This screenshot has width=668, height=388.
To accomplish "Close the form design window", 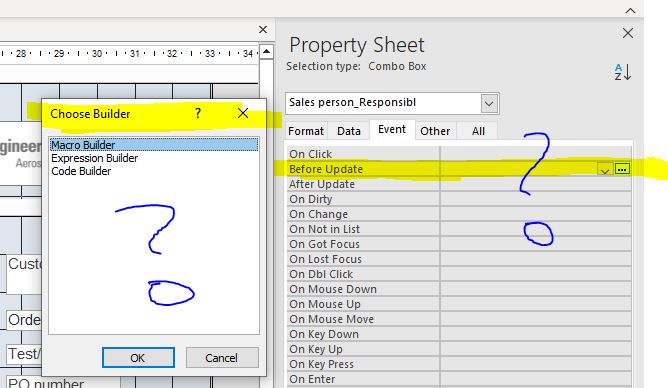I will pyautogui.click(x=263, y=29).
